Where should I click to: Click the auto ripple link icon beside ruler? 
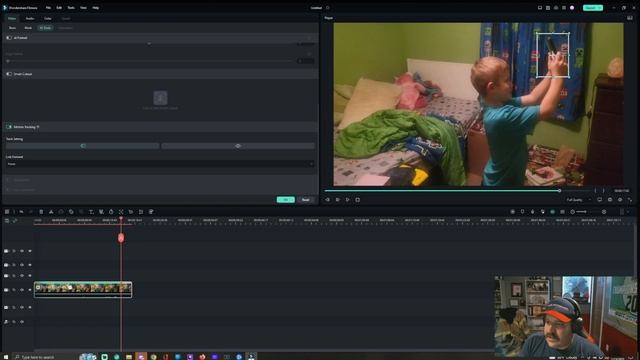pyautogui.click(x=15, y=220)
